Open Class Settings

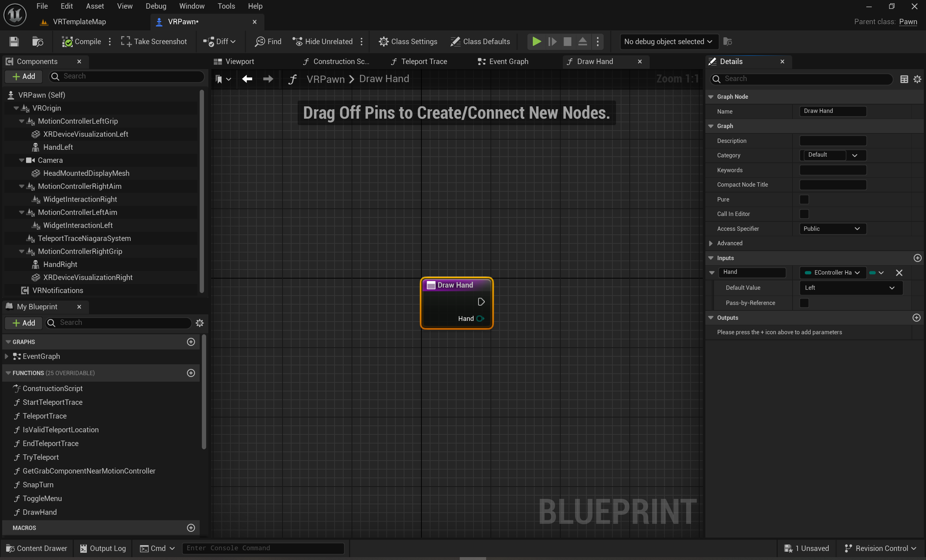tap(408, 41)
